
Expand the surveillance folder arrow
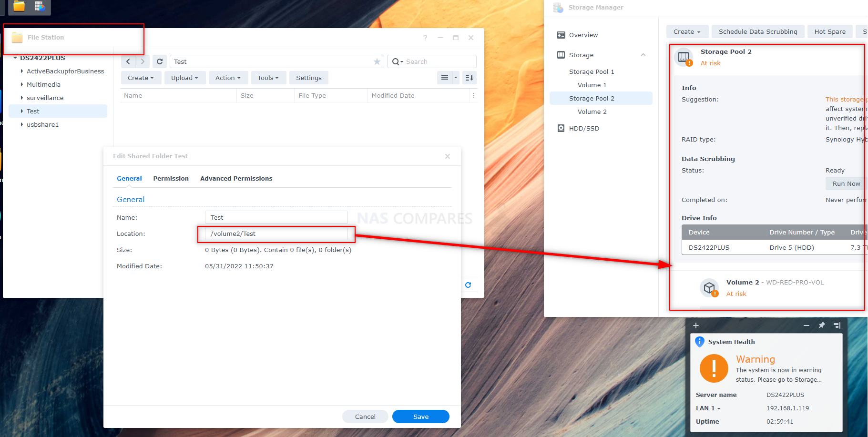[x=21, y=98]
